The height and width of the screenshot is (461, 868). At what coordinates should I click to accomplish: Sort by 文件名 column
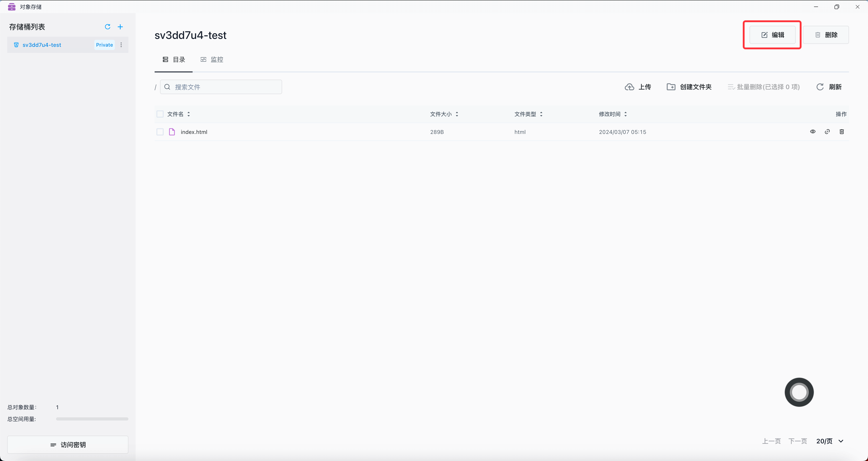click(179, 114)
